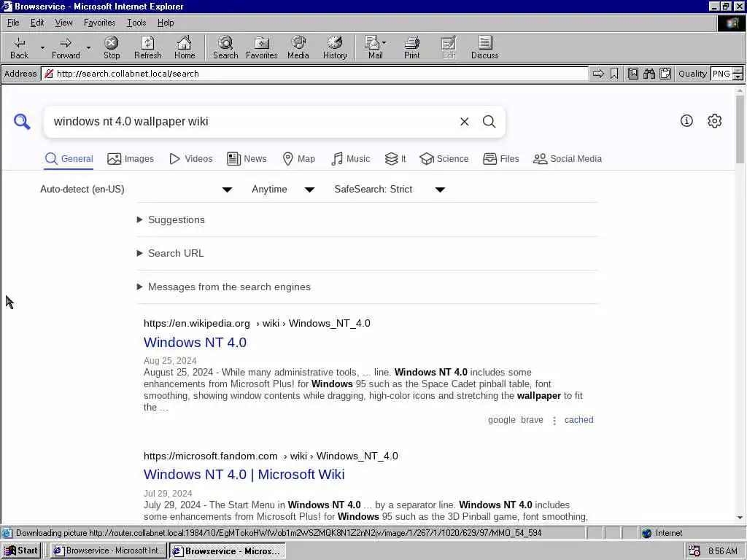Switch to the News tab
This screenshot has height=560, width=747.
coord(247,159)
